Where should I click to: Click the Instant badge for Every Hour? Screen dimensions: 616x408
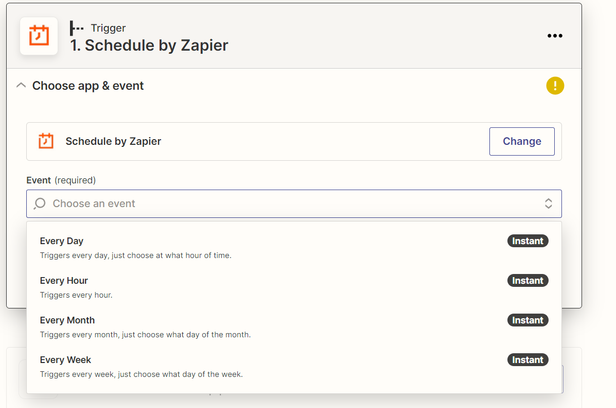527,281
